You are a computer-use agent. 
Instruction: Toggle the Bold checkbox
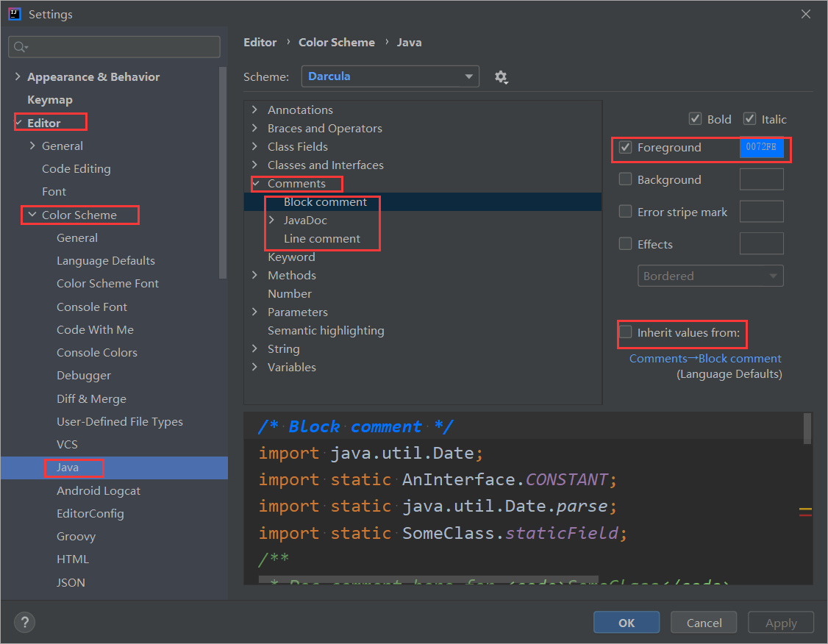(x=695, y=119)
